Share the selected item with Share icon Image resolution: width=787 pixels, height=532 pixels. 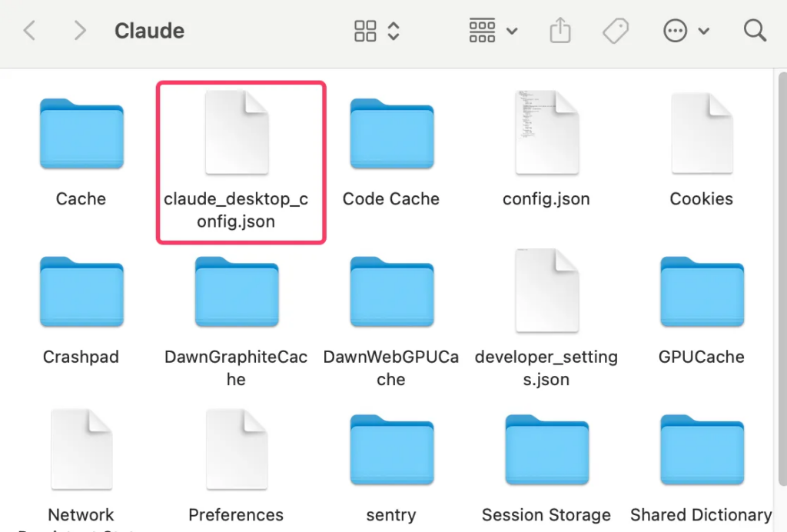(560, 30)
